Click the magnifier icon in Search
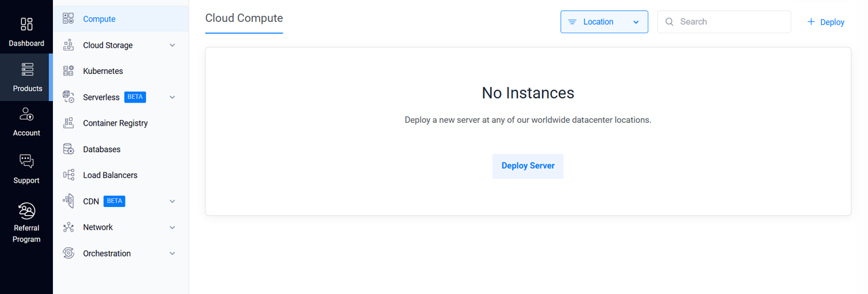Viewport: 868px width, 294px height. tap(669, 22)
